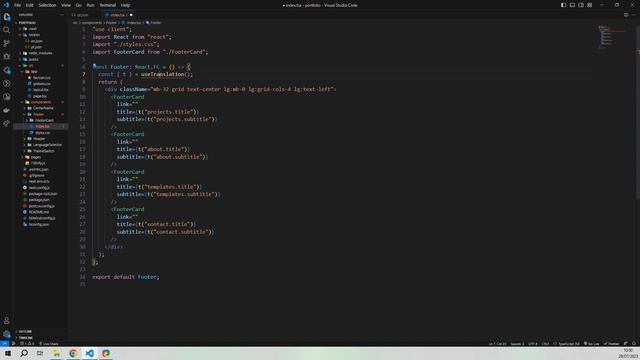Open notifications bell in status bar
This screenshot has width=640, height=360.
click(634, 344)
